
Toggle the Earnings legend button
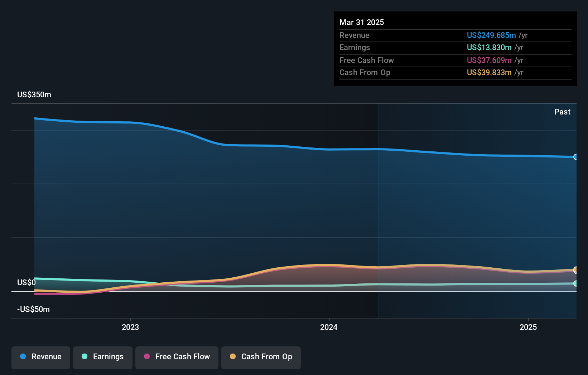pyautogui.click(x=103, y=357)
